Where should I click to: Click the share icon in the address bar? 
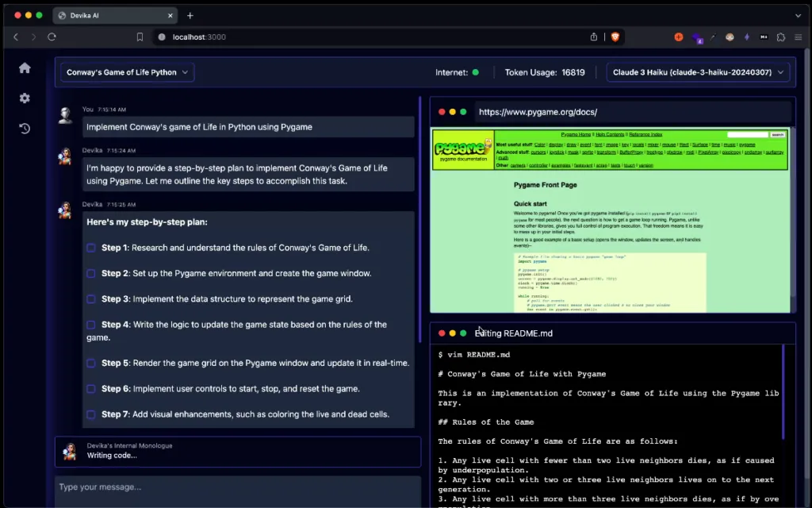coord(593,37)
